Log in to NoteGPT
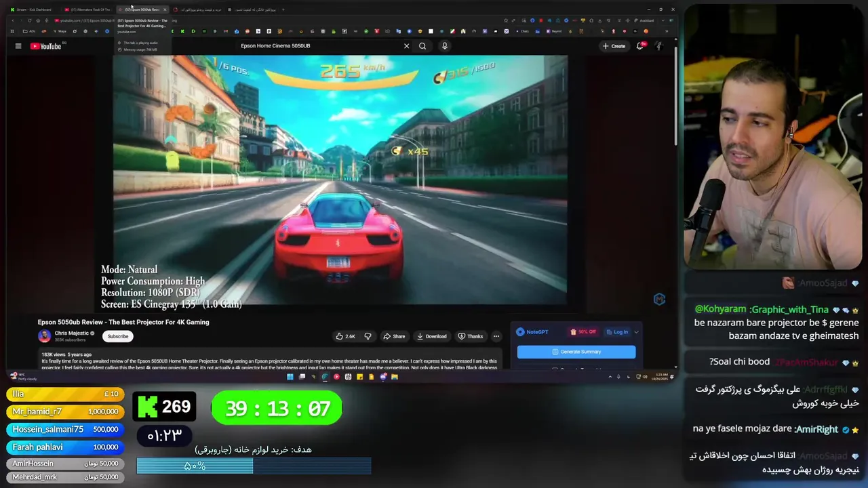This screenshot has height=488, width=868. 618,332
